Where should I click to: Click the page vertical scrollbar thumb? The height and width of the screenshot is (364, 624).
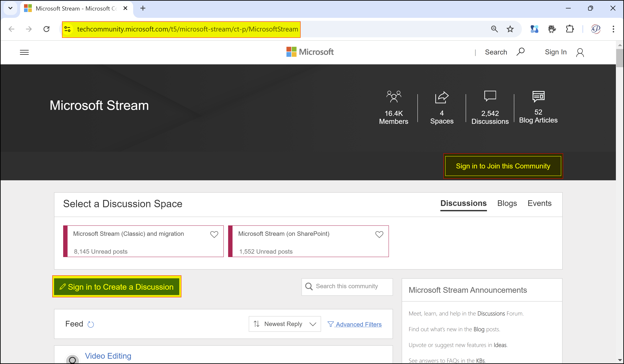[x=620, y=58]
